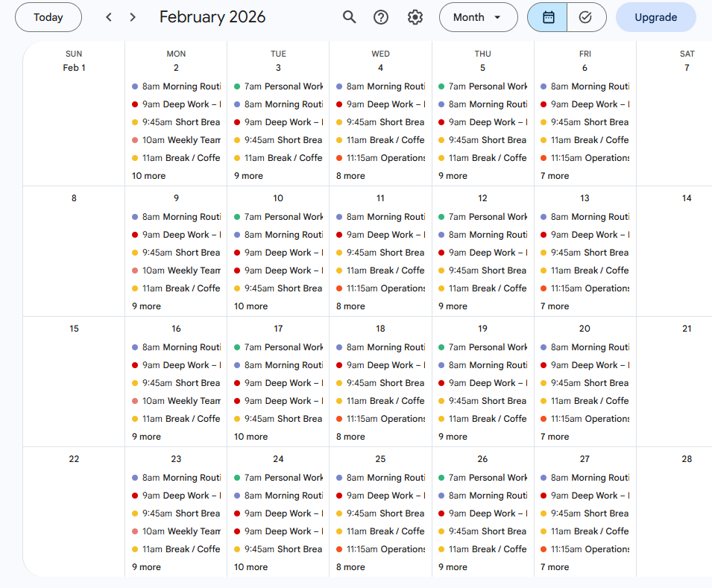Image resolution: width=712 pixels, height=588 pixels.
Task: Expand '10 more' events on February 10
Action: [x=251, y=306]
